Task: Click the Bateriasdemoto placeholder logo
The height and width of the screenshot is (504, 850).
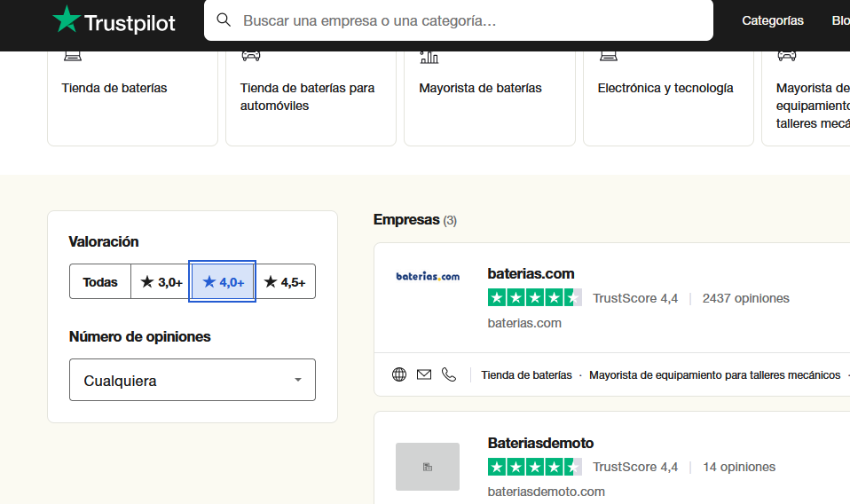Action: [x=428, y=467]
